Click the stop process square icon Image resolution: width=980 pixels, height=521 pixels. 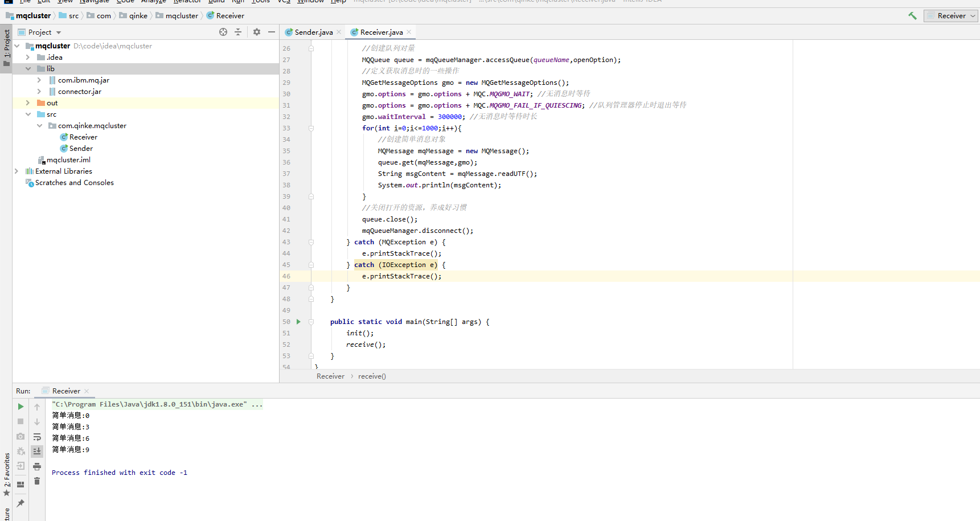pos(20,421)
